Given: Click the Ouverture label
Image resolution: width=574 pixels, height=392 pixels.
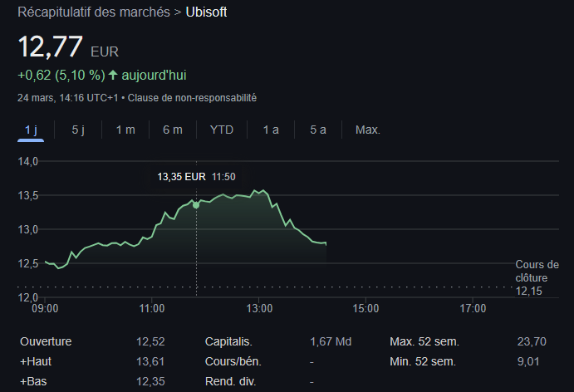Looking at the screenshot, I should point(46,341).
